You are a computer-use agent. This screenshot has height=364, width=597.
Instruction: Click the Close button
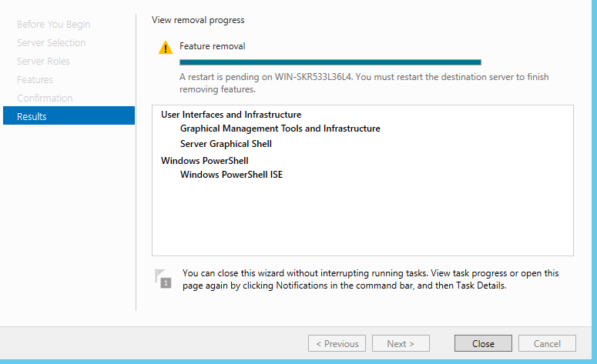click(483, 343)
